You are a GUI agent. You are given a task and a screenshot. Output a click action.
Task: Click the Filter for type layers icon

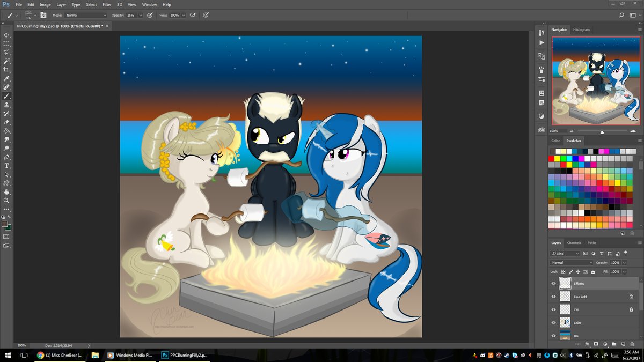(601, 253)
